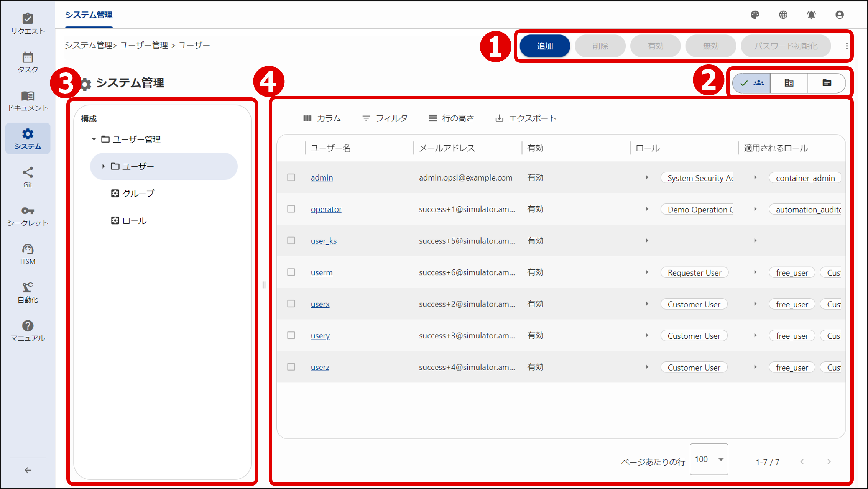The width and height of the screenshot is (868, 489).
Task: Click the 追加 button to add a user
Action: coord(544,46)
